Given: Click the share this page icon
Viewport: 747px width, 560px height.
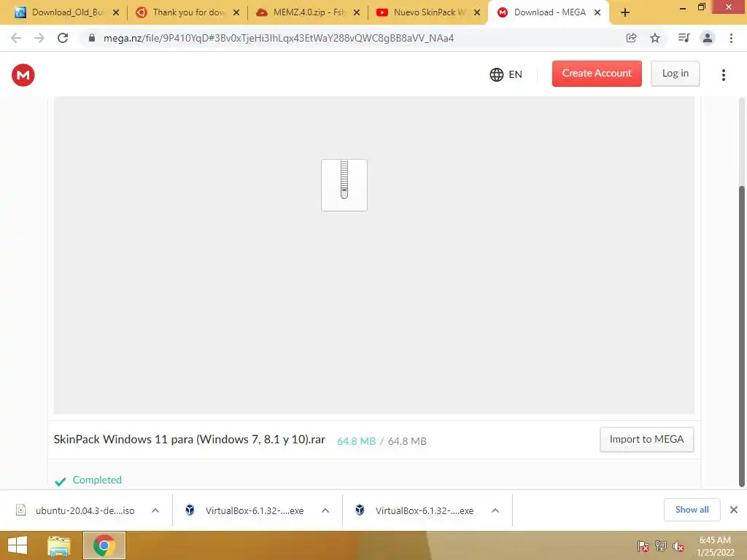Looking at the screenshot, I should pyautogui.click(x=631, y=38).
